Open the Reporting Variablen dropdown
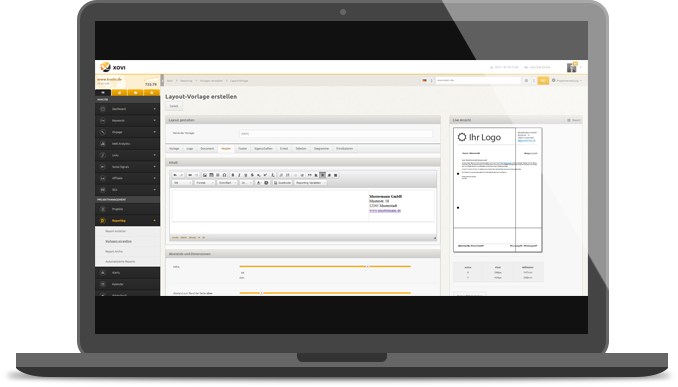The height and width of the screenshot is (387, 678). [x=310, y=183]
